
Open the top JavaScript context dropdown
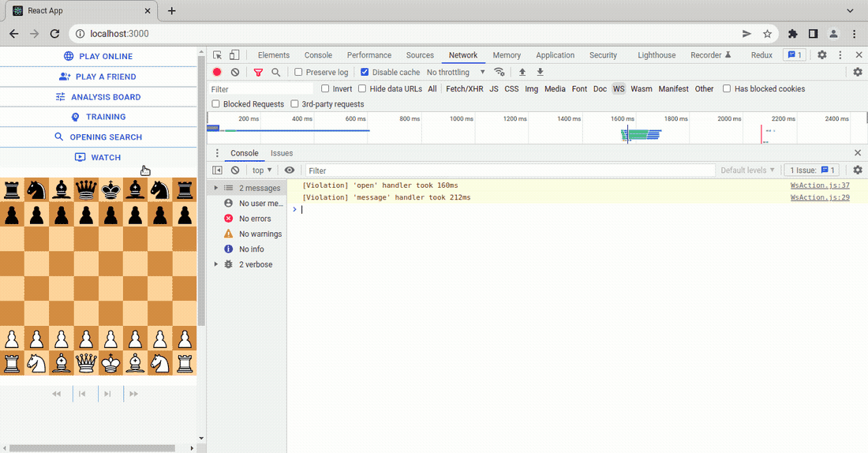[x=262, y=170]
